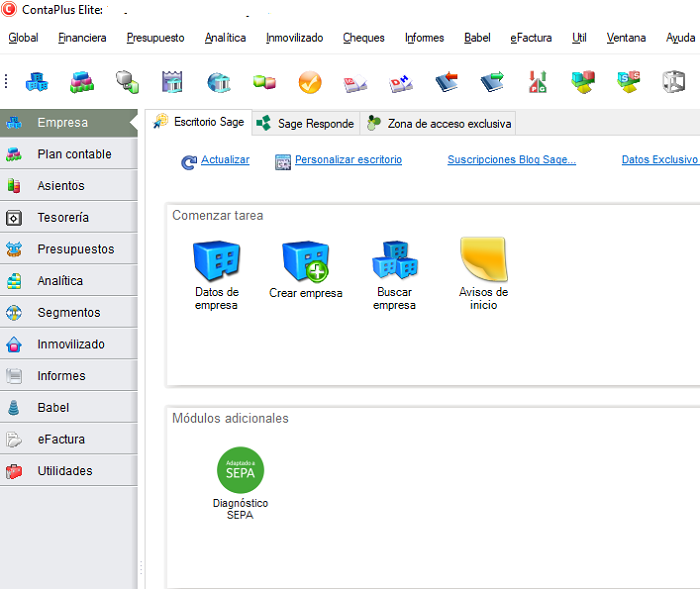Click the orange checkmark toolbar icon

click(310, 82)
